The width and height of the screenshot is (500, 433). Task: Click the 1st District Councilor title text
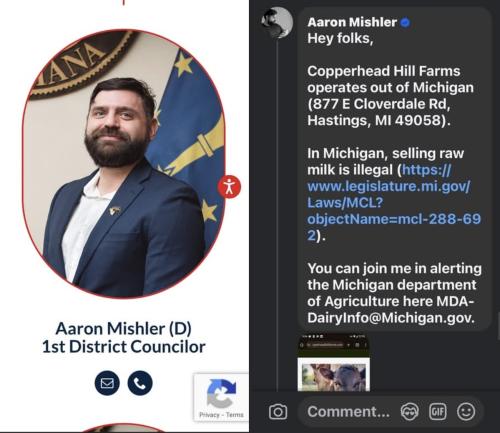(x=124, y=347)
